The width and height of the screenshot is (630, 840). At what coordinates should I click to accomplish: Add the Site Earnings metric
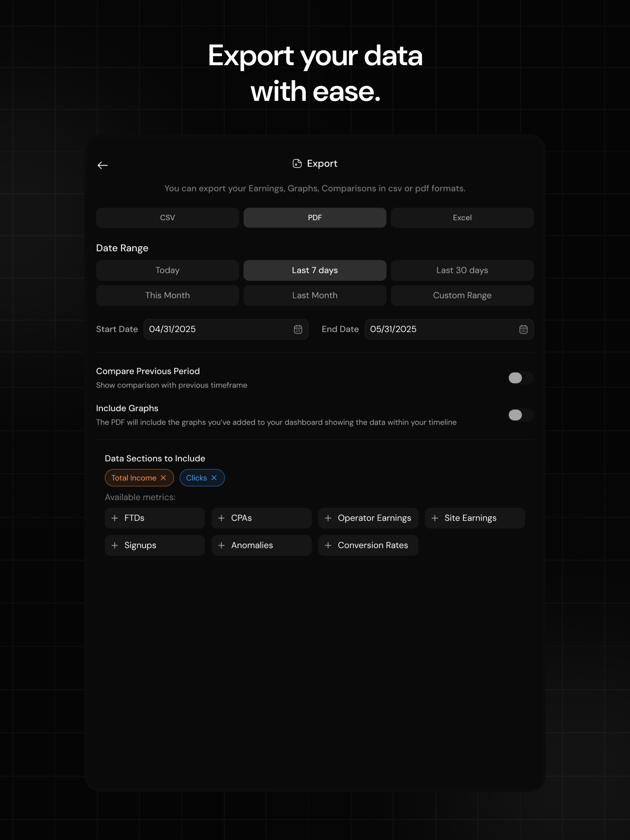click(475, 518)
